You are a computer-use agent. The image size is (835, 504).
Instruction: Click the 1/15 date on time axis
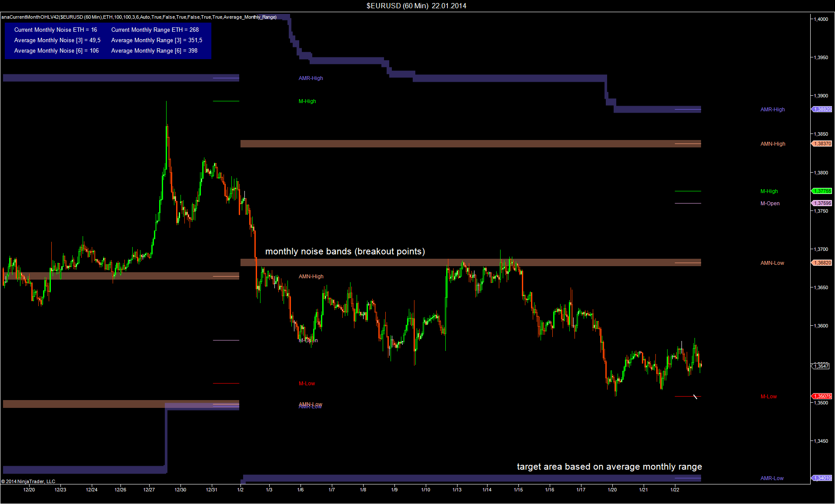518,490
